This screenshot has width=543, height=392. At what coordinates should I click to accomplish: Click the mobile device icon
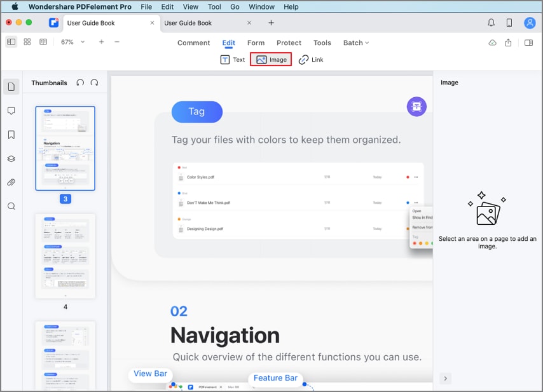point(509,23)
